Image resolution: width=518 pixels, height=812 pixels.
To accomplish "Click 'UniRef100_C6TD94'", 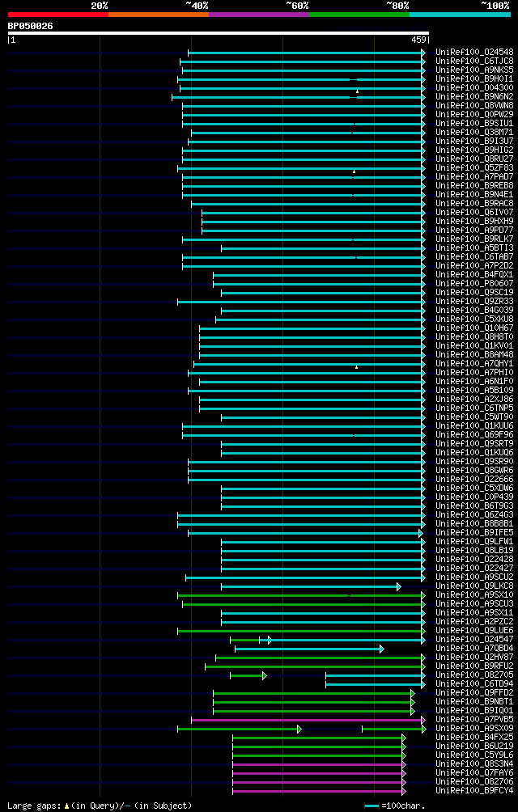I will tap(474, 684).
